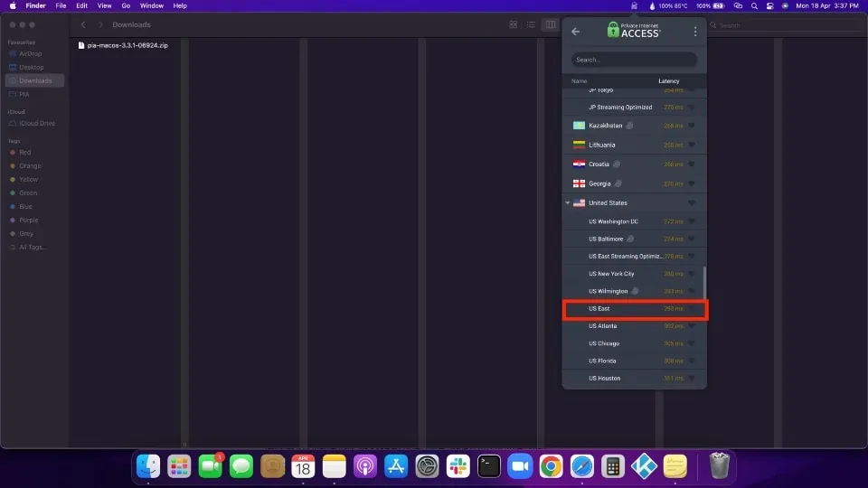The height and width of the screenshot is (488, 868).
Task: Open PIA folder in Finder sidebar
Action: click(x=24, y=94)
